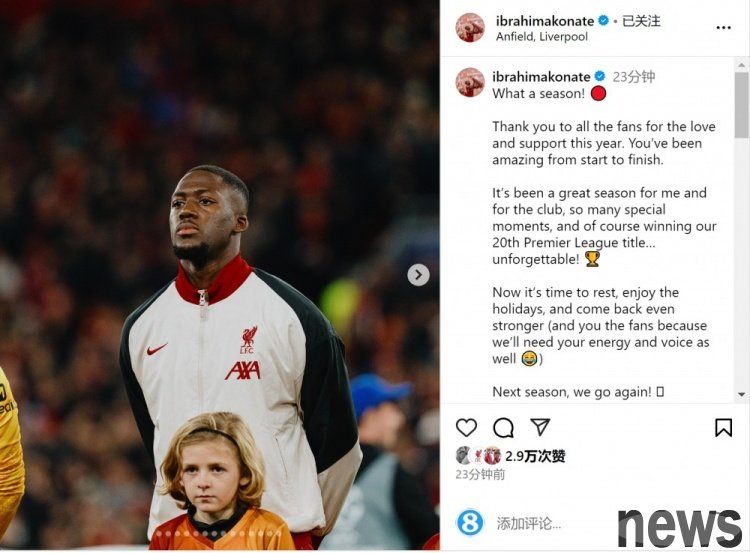Open ibrahimakonate username in caption
The width and height of the screenshot is (750, 553).
(x=541, y=77)
